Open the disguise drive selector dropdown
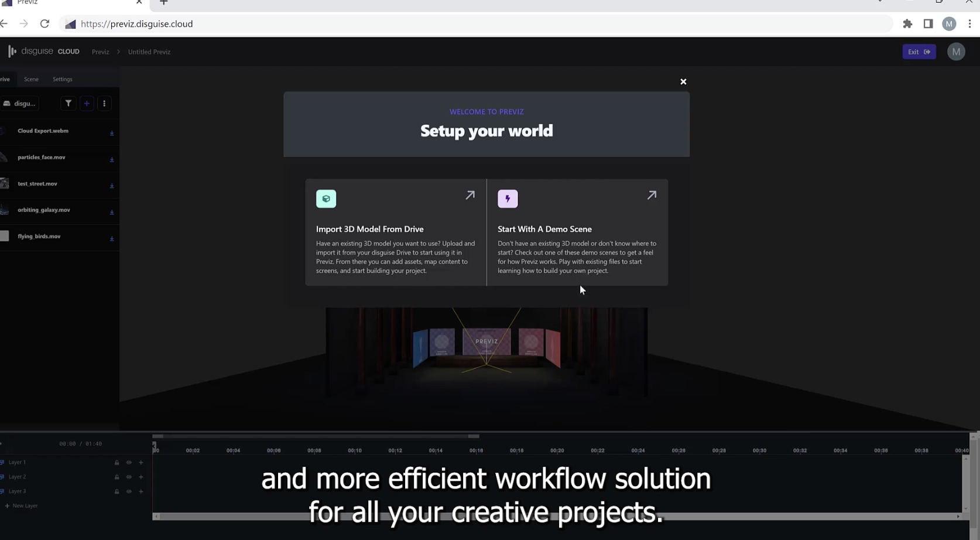980x540 pixels. (19, 103)
